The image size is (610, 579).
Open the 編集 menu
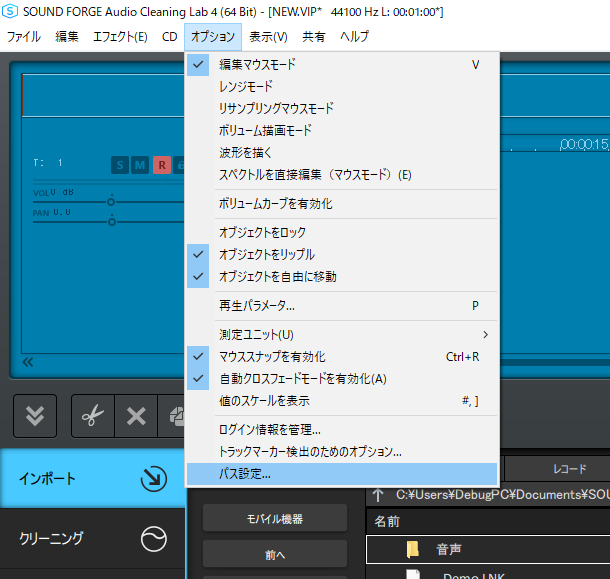pos(67,37)
